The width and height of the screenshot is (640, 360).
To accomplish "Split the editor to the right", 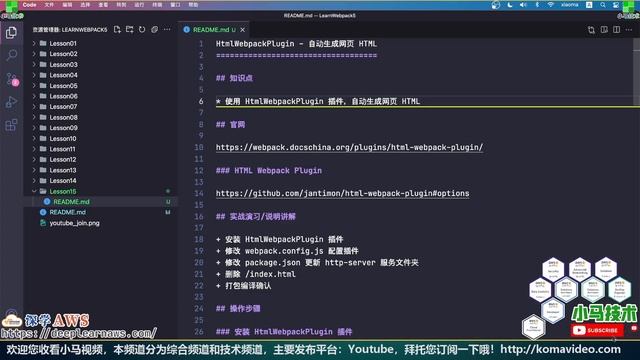I will [616, 30].
